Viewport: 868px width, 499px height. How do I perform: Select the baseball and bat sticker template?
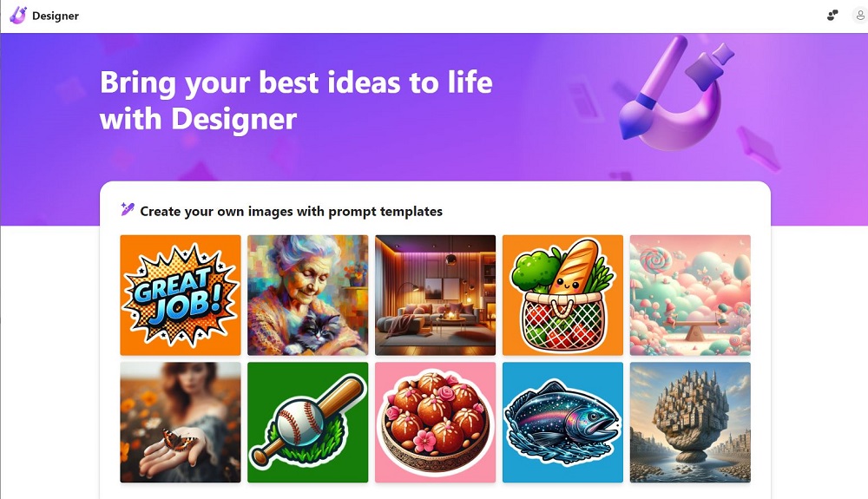[308, 422]
